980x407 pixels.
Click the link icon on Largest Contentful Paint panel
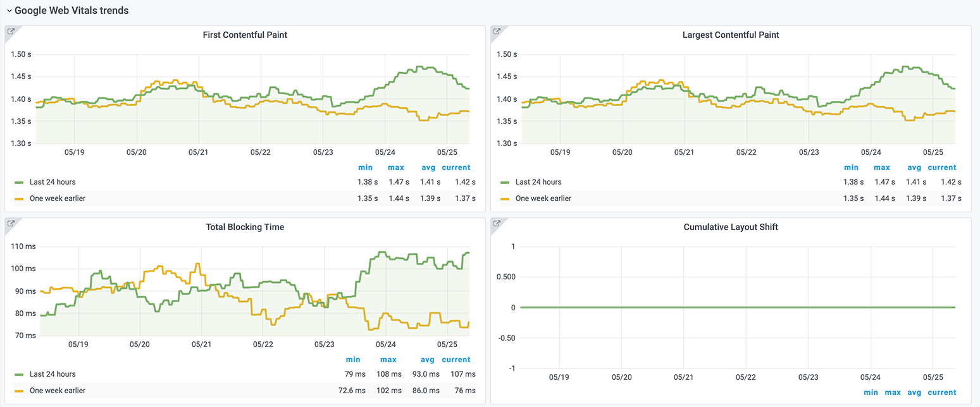point(497,32)
